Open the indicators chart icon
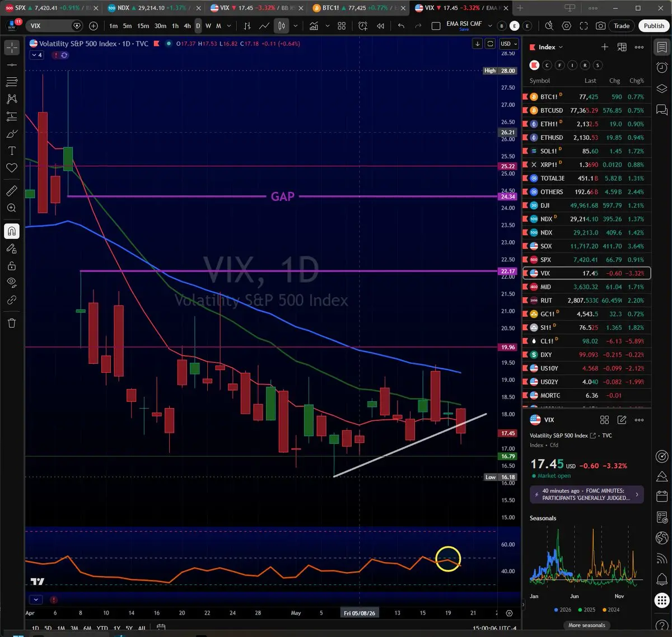 [x=314, y=26]
